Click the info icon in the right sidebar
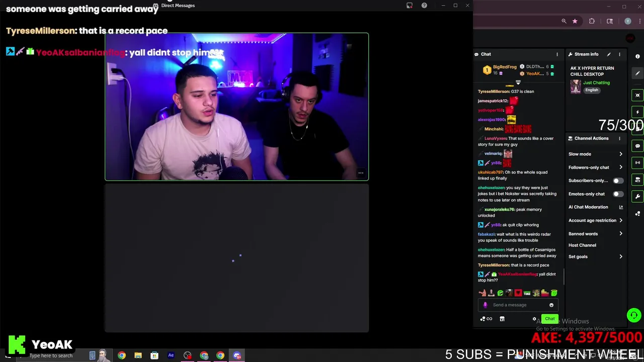 click(637, 56)
